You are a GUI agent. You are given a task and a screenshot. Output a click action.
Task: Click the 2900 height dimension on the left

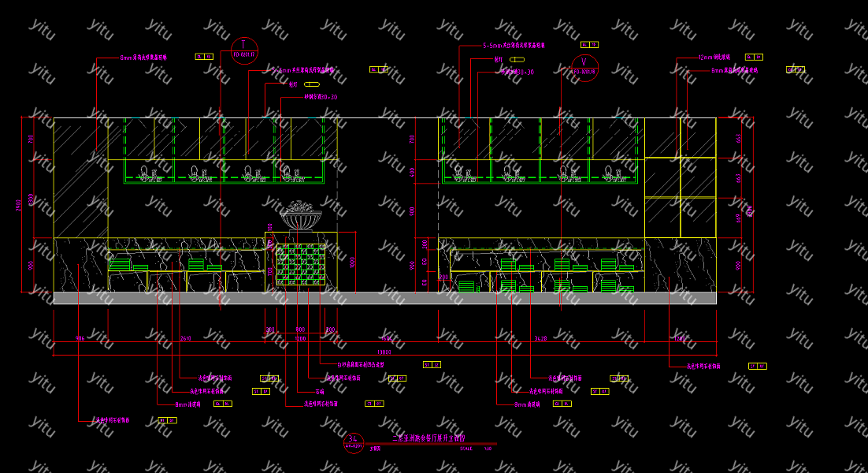click(x=17, y=205)
